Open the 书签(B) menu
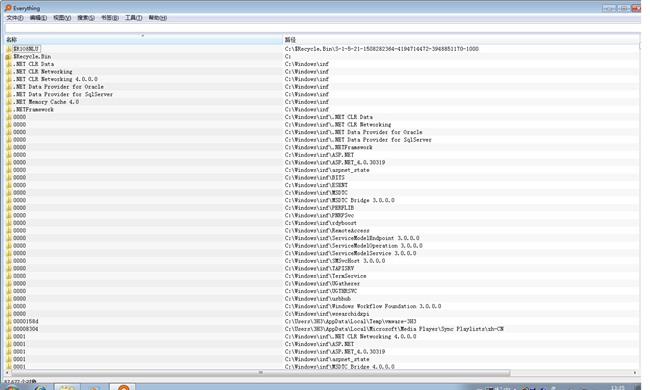Image resolution: width=650 pixels, height=390 pixels. pos(110,18)
